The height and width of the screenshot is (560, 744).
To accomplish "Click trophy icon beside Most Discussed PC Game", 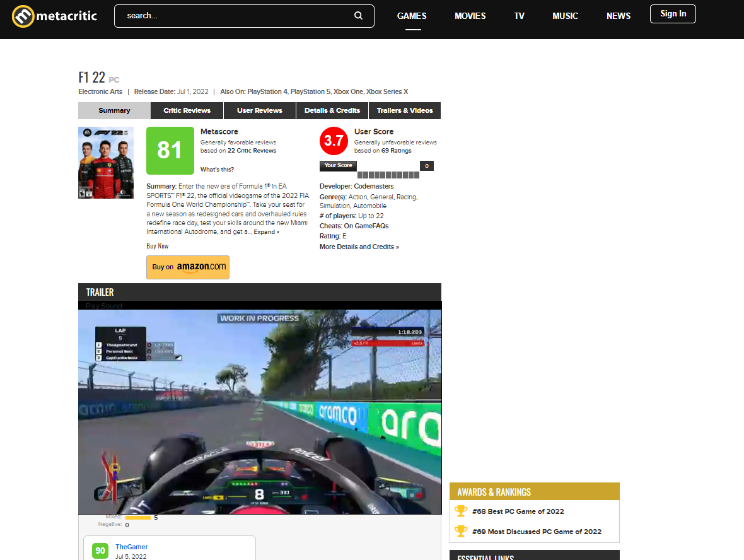I will point(461,531).
